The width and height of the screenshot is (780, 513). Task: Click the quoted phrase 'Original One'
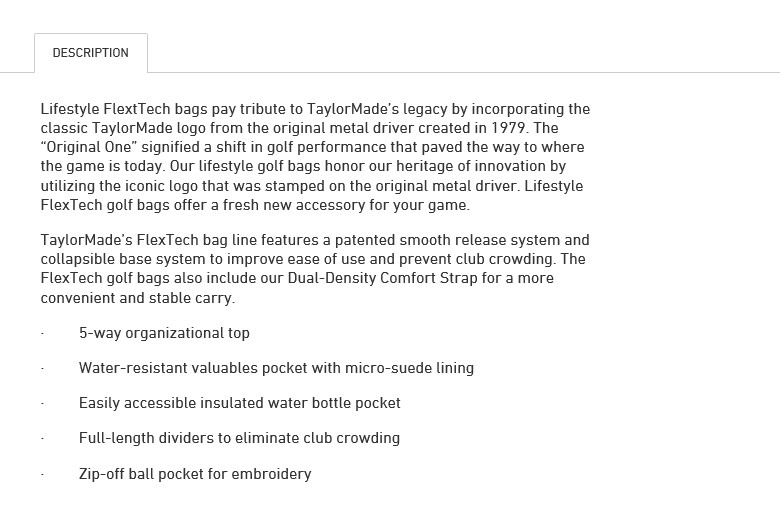pos(89,147)
